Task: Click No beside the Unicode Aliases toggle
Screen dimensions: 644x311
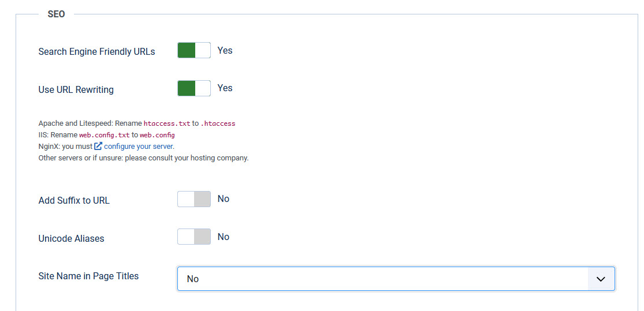Action: coord(224,237)
